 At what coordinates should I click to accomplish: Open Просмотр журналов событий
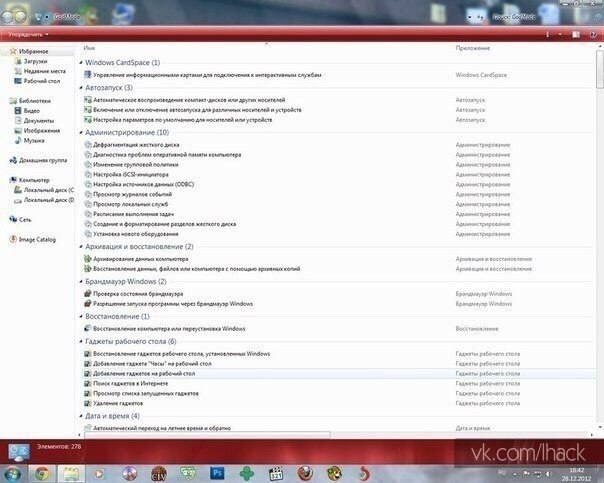point(132,195)
